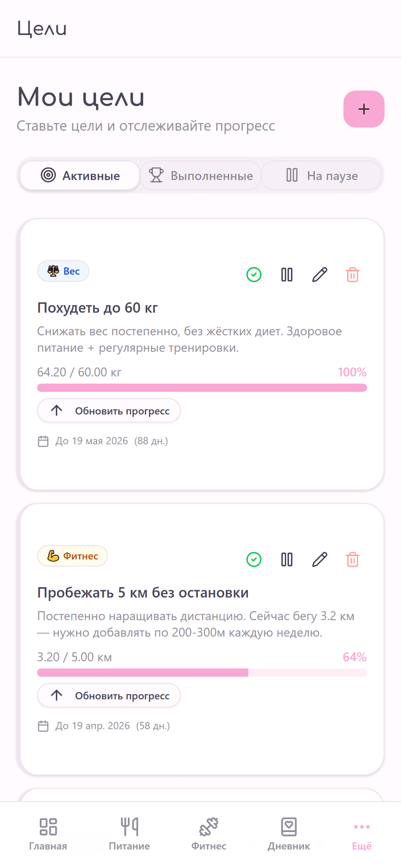Screen dimensions: 401x868
Task: Click the "Фитнес" category badge
Action: pos(73,556)
